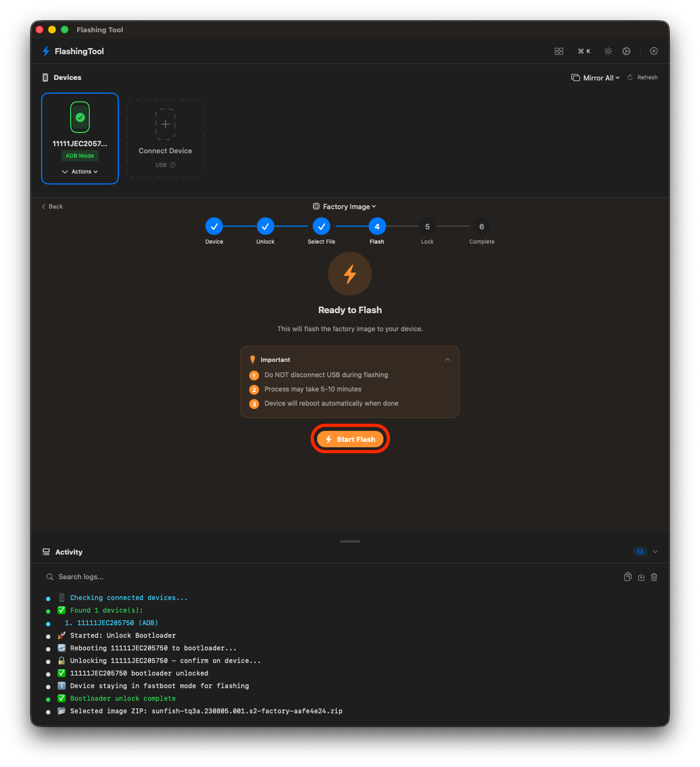
Task: Clear logs with the trash icon
Action: point(654,577)
